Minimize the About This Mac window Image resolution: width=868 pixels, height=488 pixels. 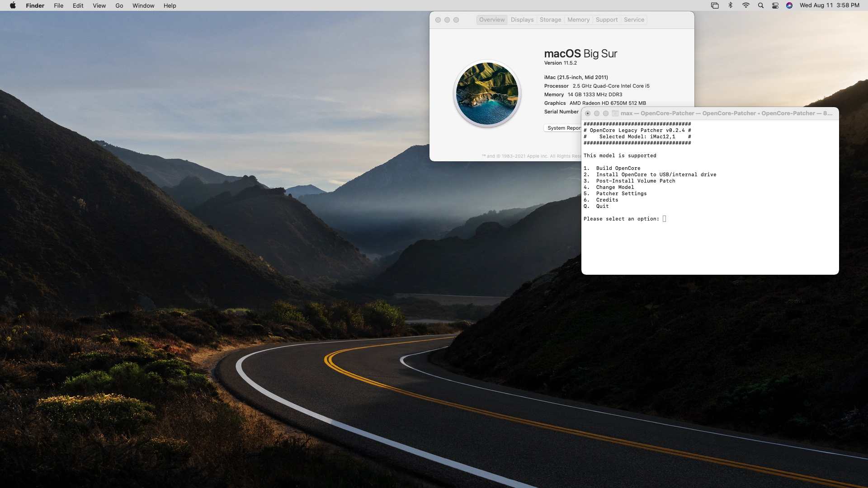tap(447, 20)
